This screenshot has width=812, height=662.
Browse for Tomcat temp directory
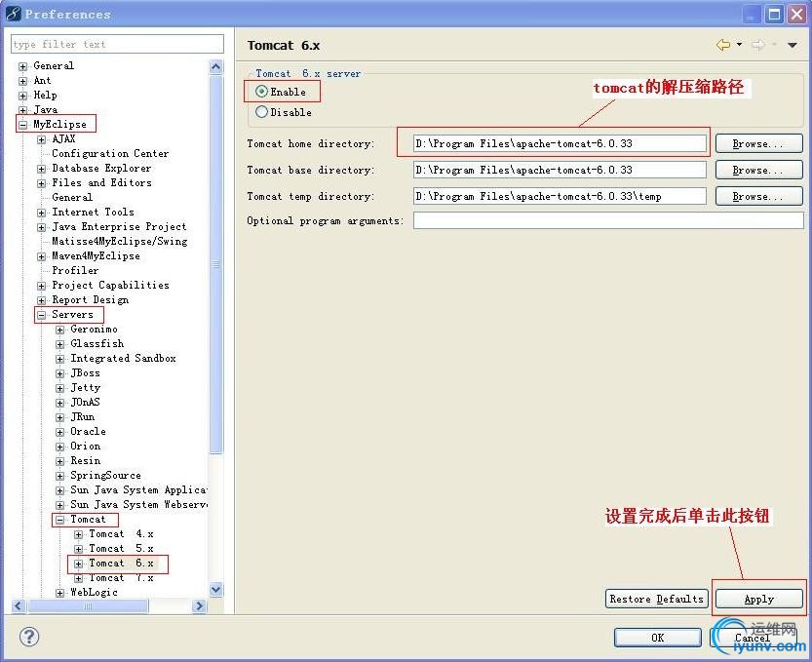click(x=758, y=196)
